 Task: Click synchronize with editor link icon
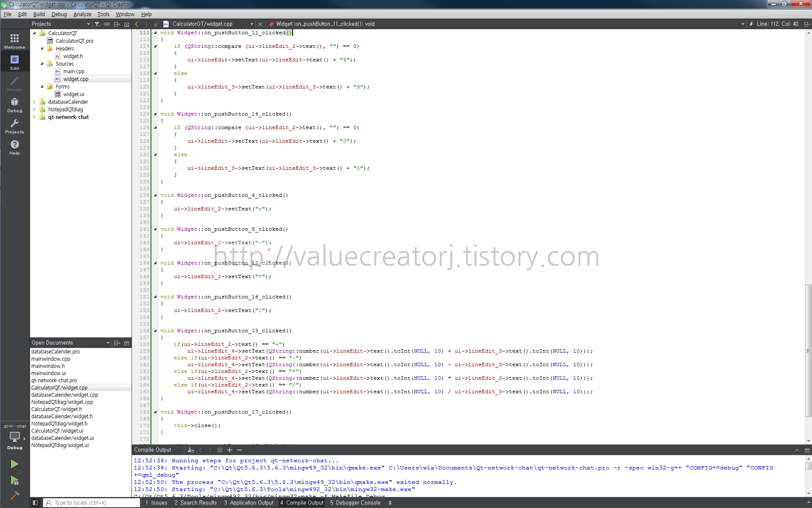107,24
